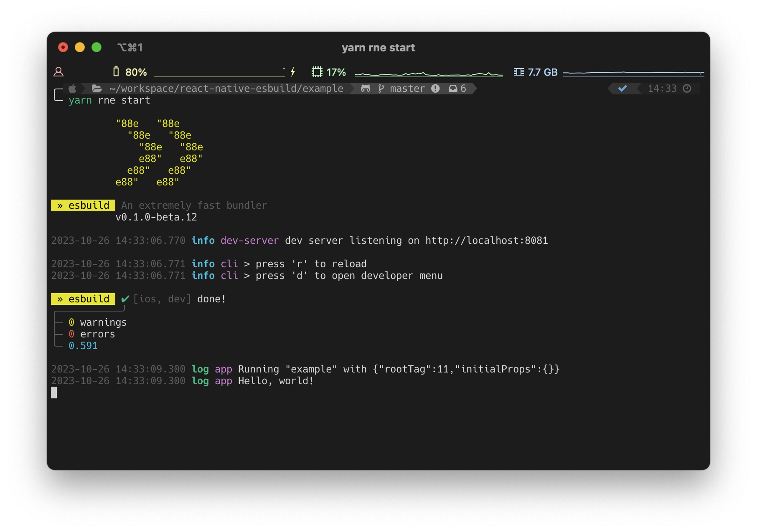Click the battery status icon
757x532 pixels.
117,71
